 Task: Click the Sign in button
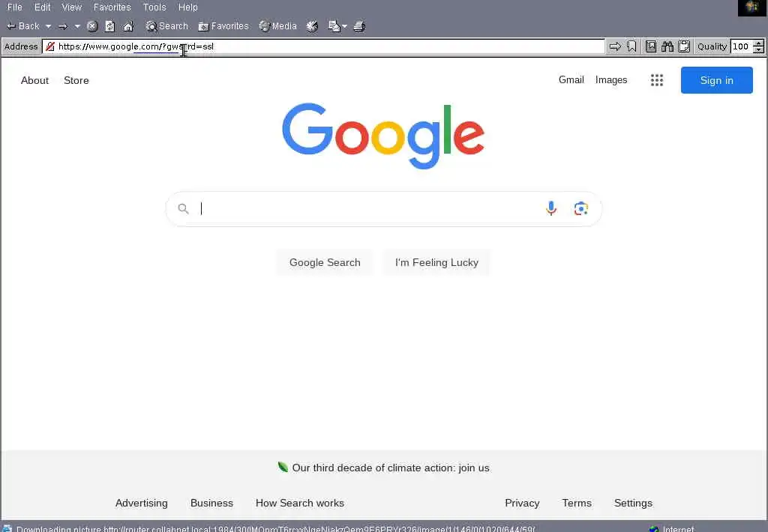click(716, 80)
